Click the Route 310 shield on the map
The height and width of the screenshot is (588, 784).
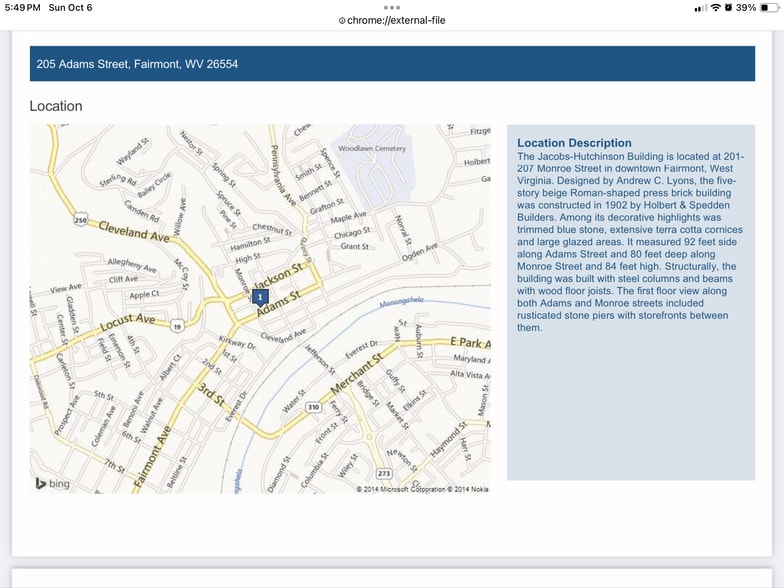[x=313, y=407]
